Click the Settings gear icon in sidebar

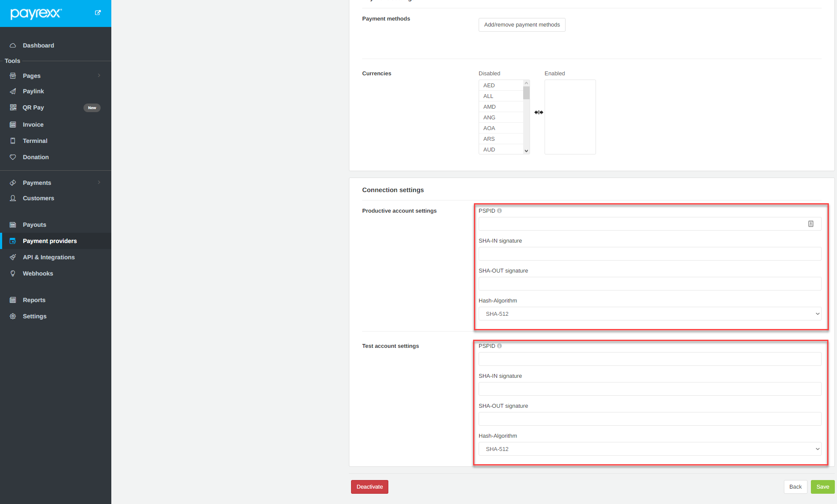coord(13,316)
